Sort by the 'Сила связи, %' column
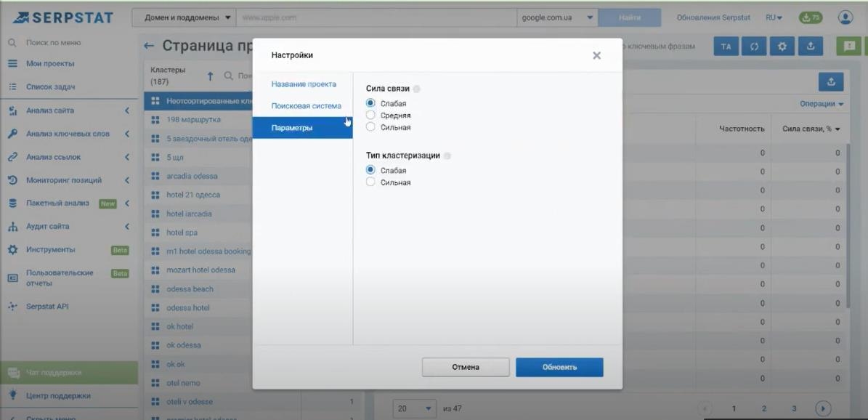 pyautogui.click(x=811, y=129)
